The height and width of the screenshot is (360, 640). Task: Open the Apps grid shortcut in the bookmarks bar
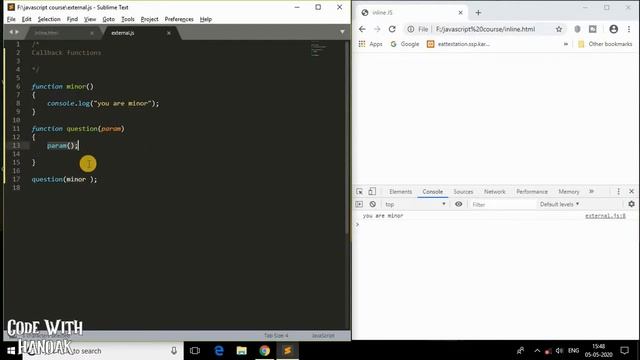[x=370, y=44]
